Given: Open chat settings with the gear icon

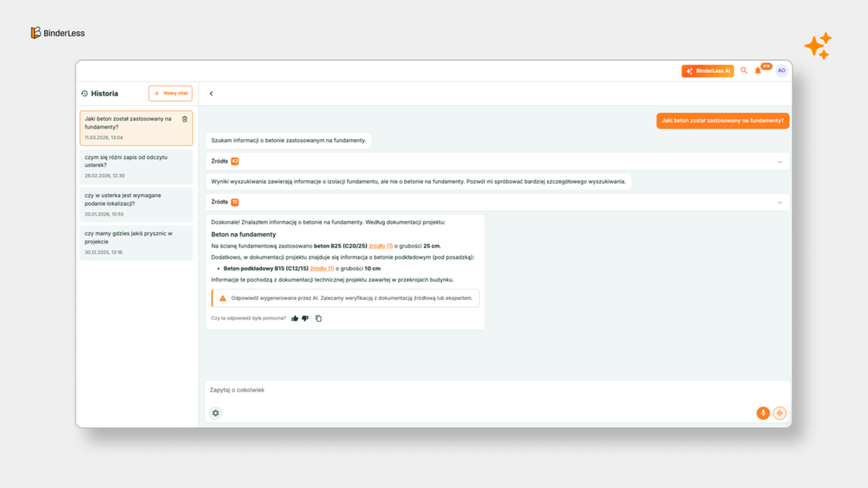Looking at the screenshot, I should pyautogui.click(x=215, y=413).
